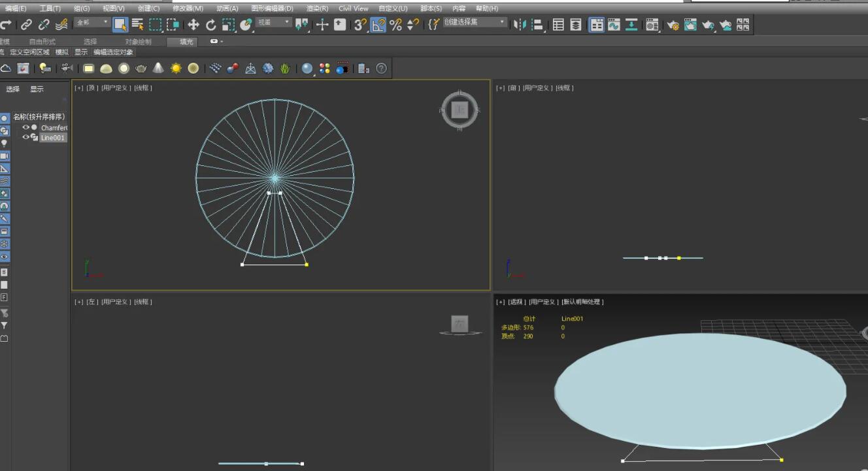Click the 模拟 ribbon button

(61, 52)
